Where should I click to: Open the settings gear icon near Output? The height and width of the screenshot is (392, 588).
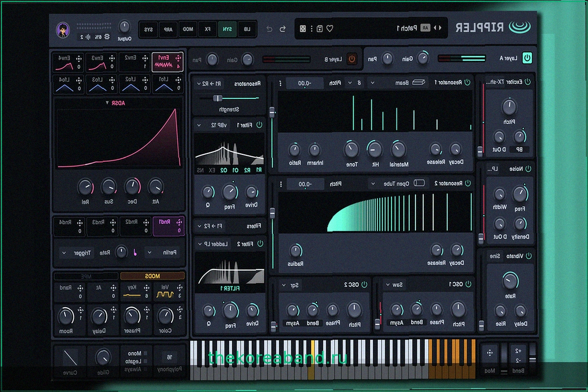click(x=107, y=37)
